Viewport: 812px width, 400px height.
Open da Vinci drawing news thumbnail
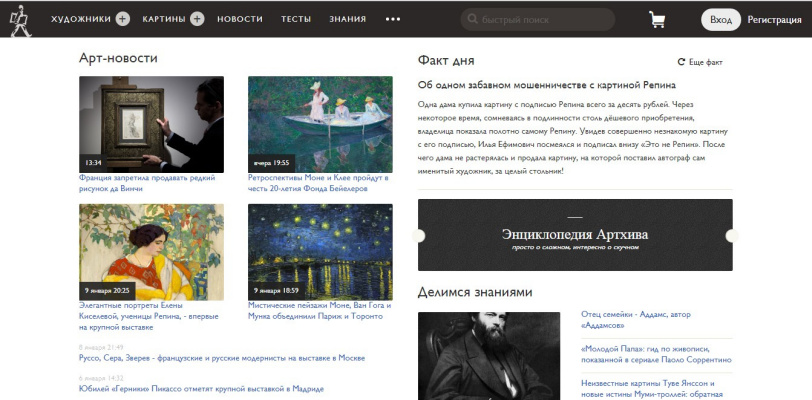coord(151,124)
